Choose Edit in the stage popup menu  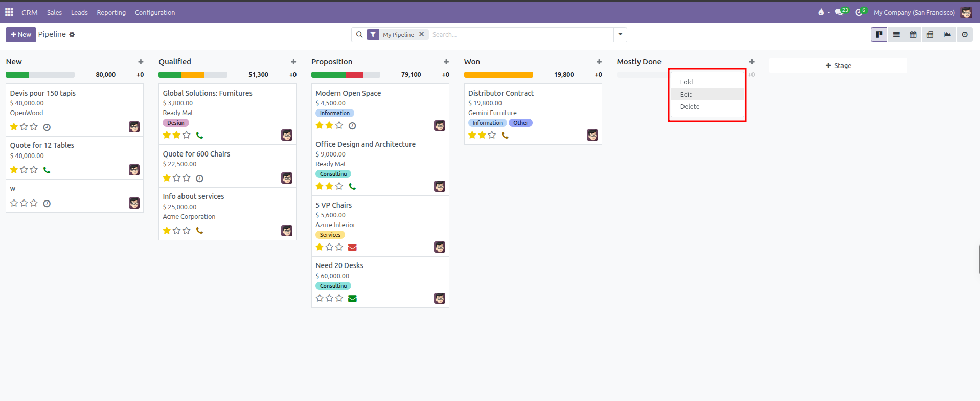click(708, 94)
